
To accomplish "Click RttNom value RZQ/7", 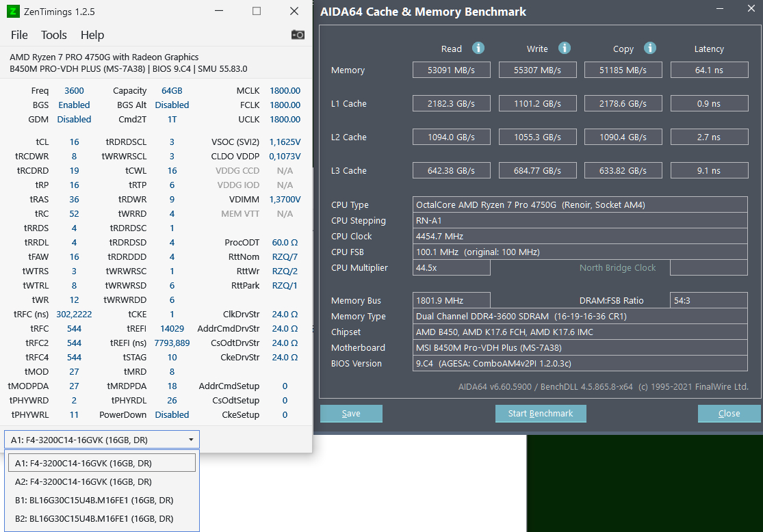I will pos(285,256).
